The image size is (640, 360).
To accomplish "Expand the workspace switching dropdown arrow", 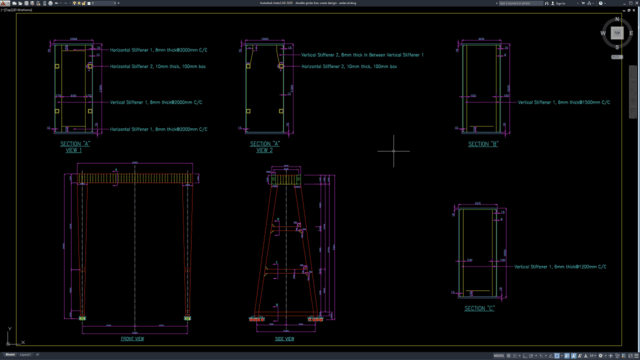I will 606,356.
